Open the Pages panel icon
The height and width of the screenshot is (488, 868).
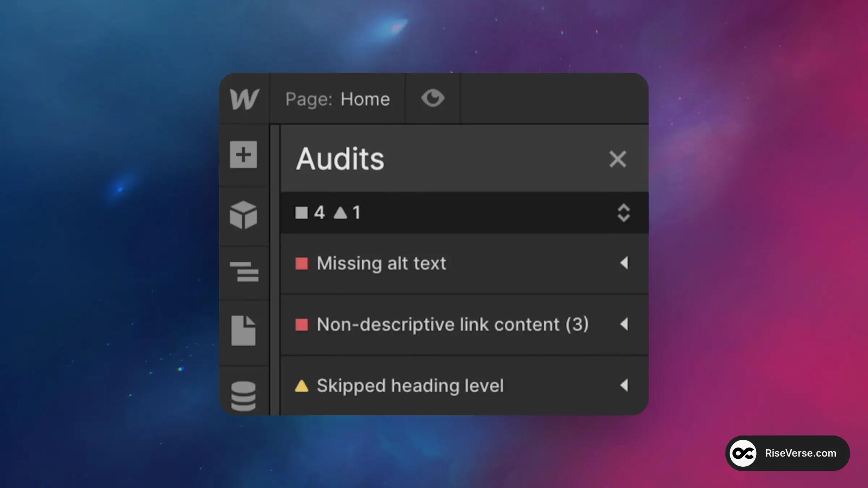pyautogui.click(x=243, y=330)
